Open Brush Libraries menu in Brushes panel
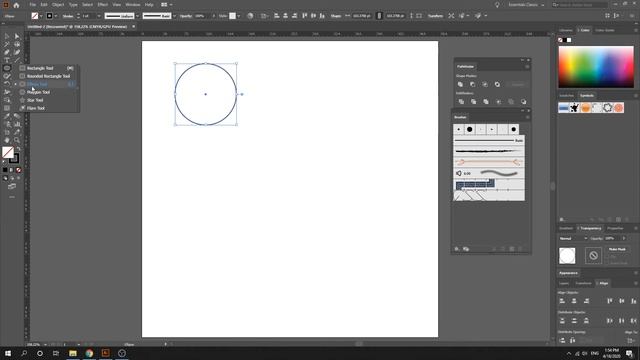 click(x=457, y=249)
